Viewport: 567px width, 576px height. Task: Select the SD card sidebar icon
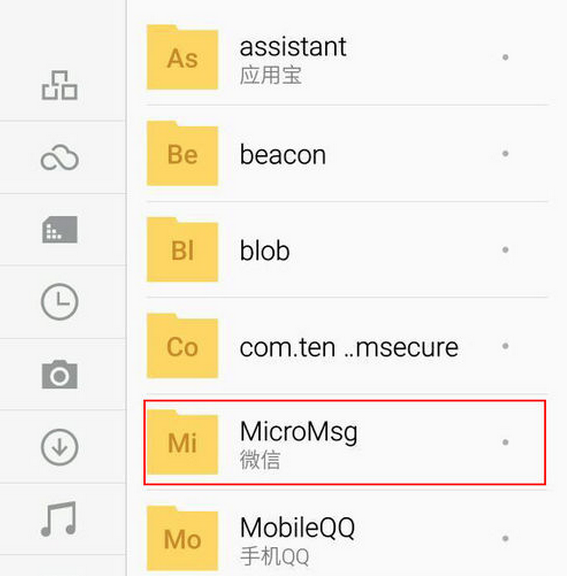click(59, 230)
